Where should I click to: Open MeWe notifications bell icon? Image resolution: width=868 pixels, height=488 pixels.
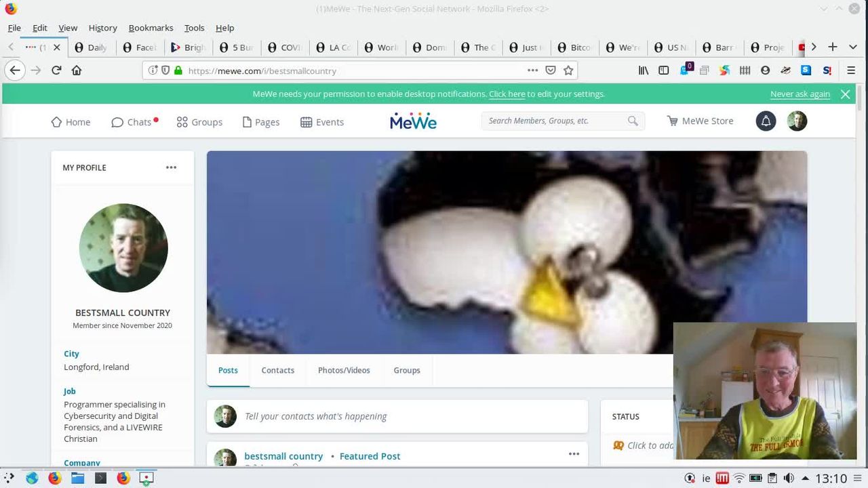click(x=766, y=121)
